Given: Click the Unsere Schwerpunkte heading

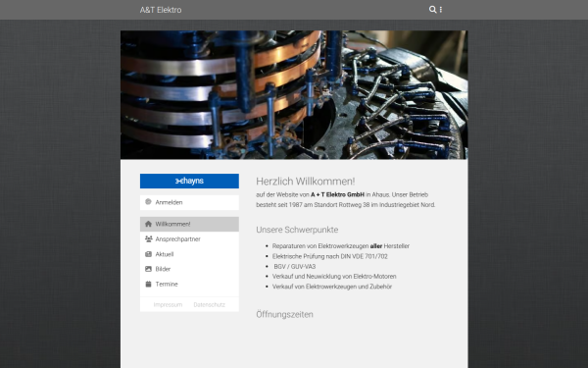Looking at the screenshot, I should click(297, 230).
